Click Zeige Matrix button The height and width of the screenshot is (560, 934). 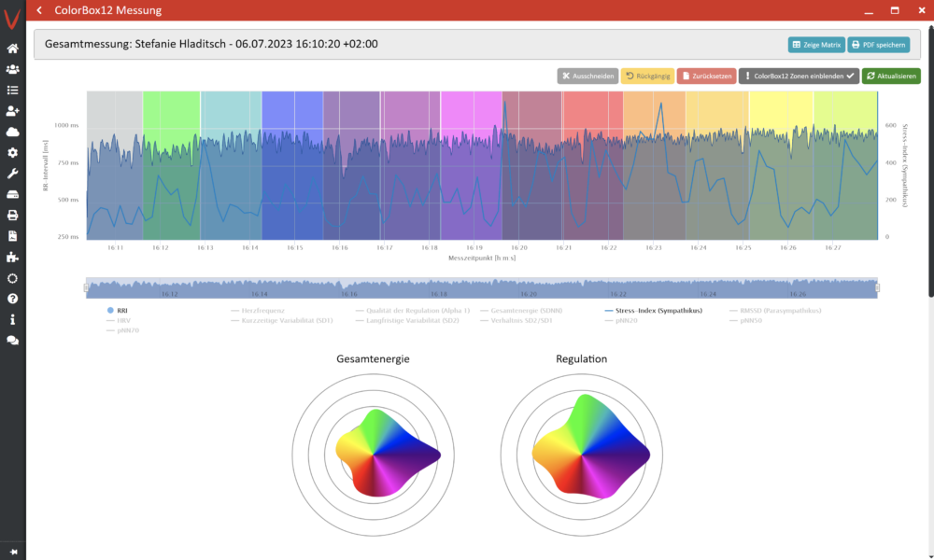(x=816, y=45)
